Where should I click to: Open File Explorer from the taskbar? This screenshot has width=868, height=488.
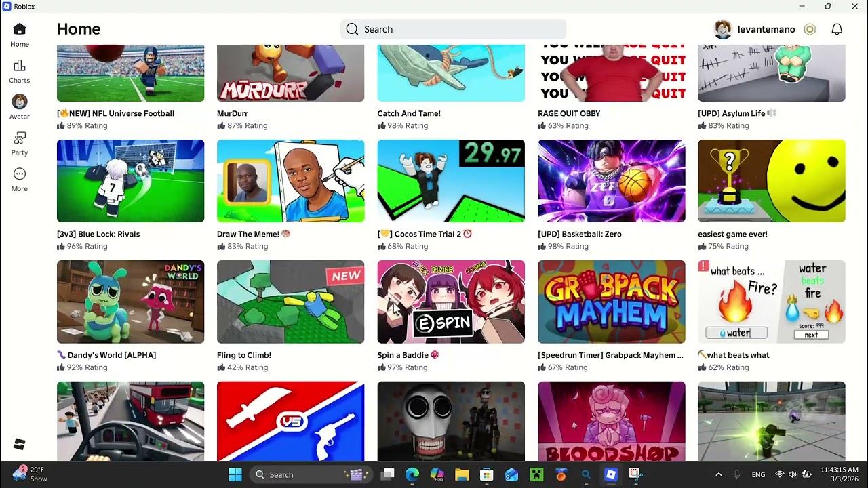[x=462, y=474]
